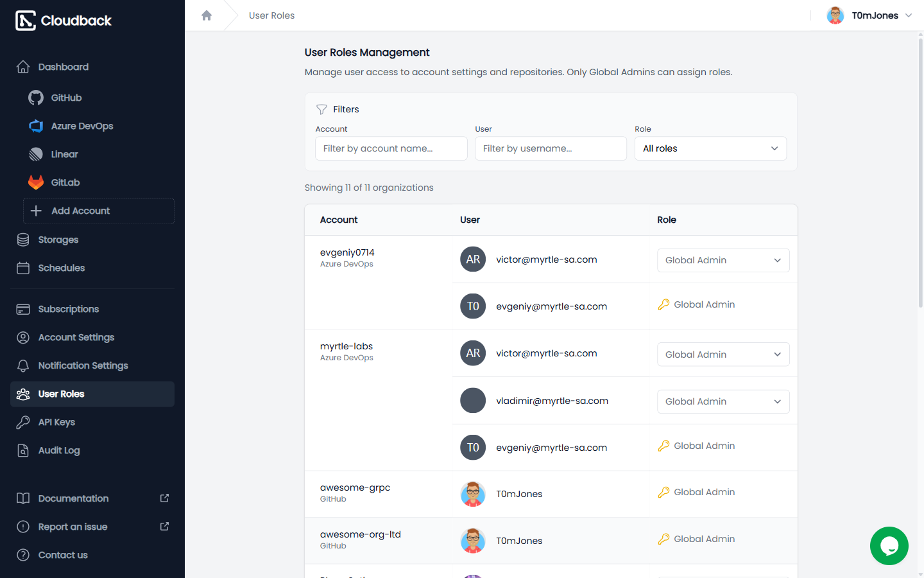Open the Schedules calendar icon
Viewport: 924px width, 578px height.
[x=23, y=268]
